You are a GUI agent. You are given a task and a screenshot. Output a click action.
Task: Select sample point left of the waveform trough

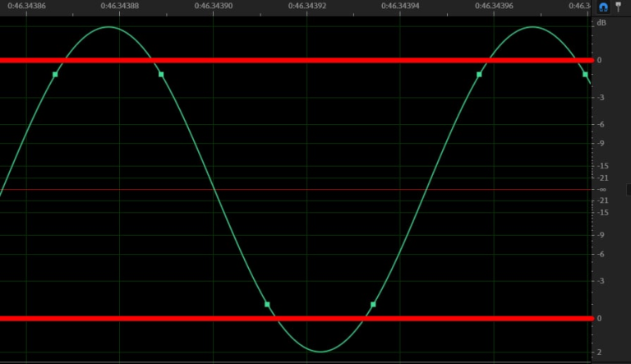(267, 305)
